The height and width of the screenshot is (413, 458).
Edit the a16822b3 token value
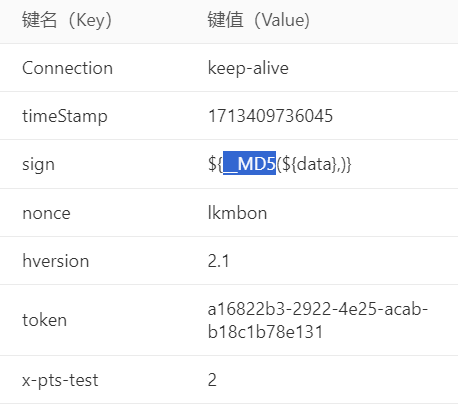click(x=318, y=309)
